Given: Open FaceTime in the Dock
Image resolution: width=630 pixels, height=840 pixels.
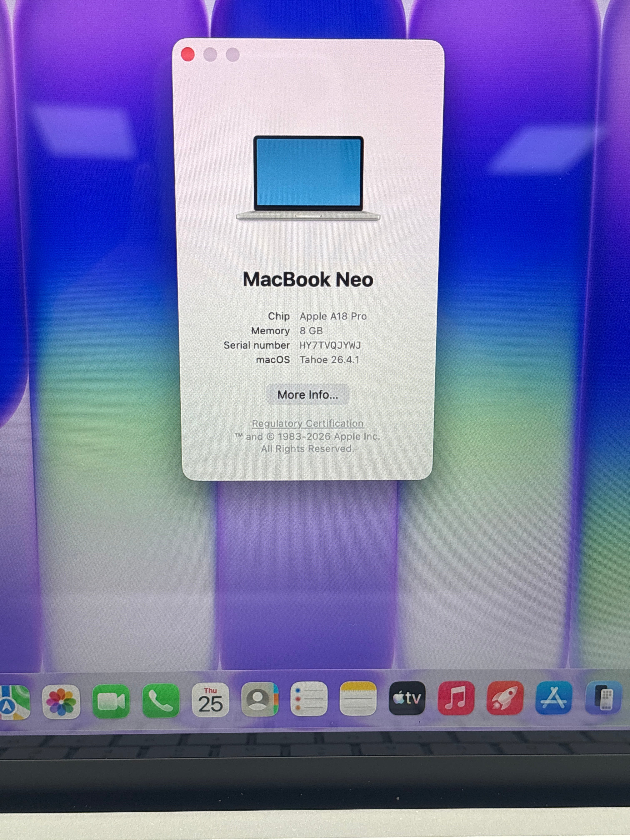Looking at the screenshot, I should pos(111,701).
